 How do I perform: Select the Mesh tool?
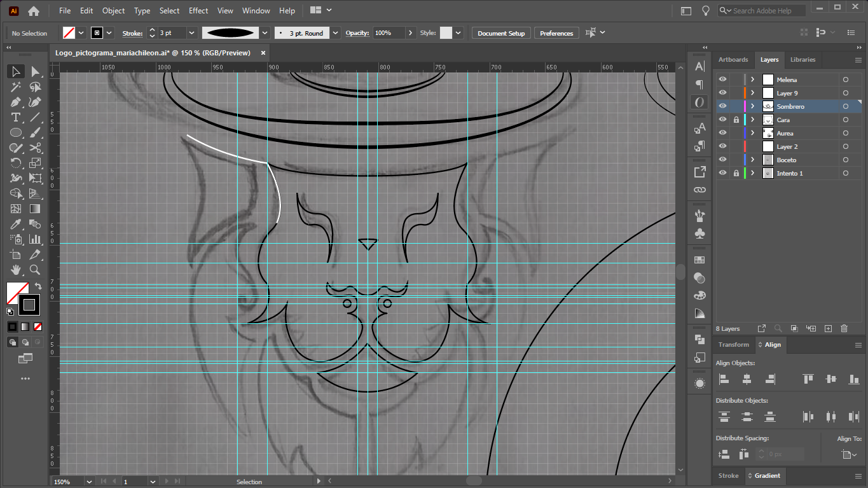[x=17, y=209]
